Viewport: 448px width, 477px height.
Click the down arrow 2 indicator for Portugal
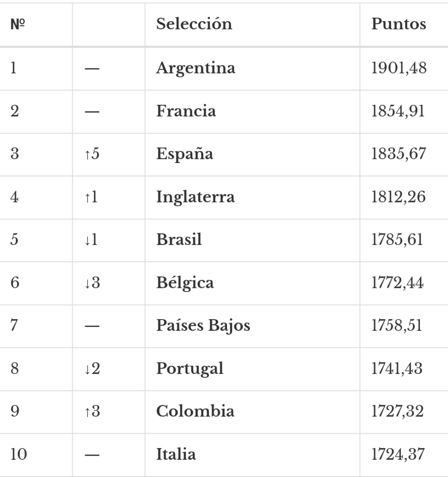[x=92, y=369]
